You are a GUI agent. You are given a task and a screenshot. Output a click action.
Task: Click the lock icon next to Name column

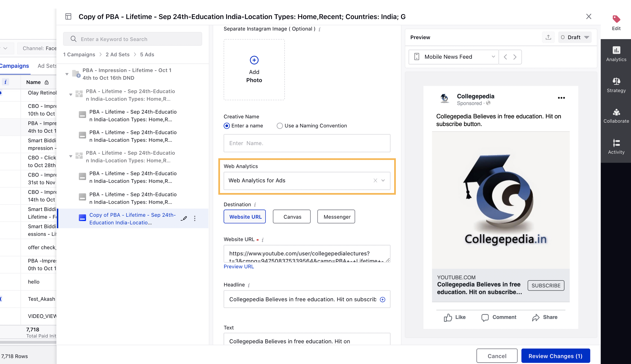coord(47,82)
